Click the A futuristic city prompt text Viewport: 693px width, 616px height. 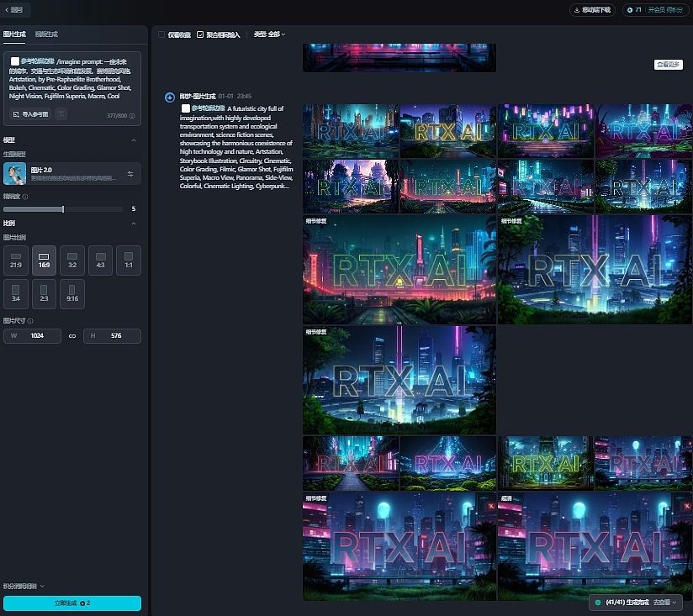pyautogui.click(x=236, y=147)
